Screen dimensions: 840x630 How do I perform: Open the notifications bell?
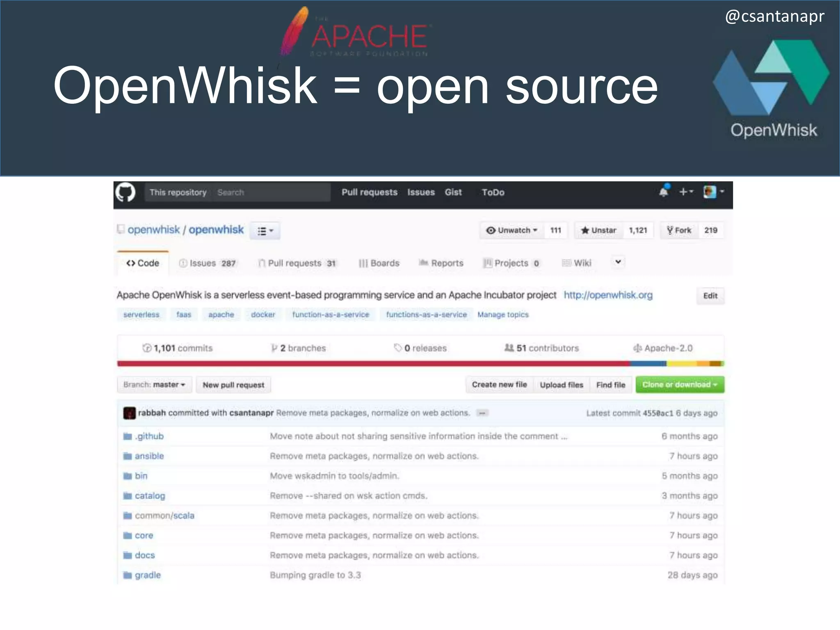pyautogui.click(x=664, y=192)
